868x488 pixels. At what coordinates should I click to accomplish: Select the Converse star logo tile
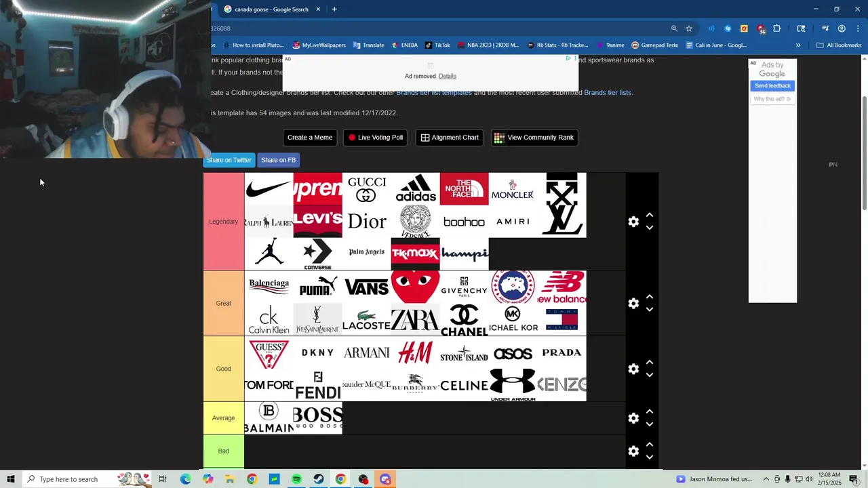click(x=317, y=253)
